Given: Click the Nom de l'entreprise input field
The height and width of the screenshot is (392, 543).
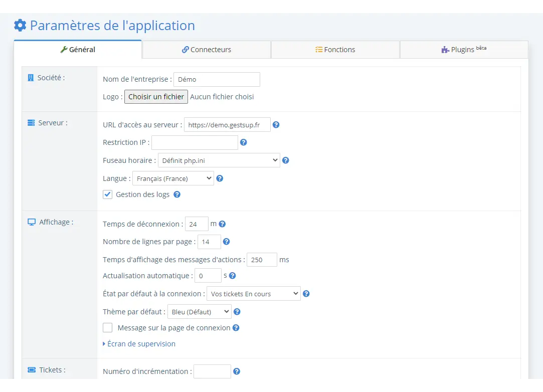Looking at the screenshot, I should point(217,79).
